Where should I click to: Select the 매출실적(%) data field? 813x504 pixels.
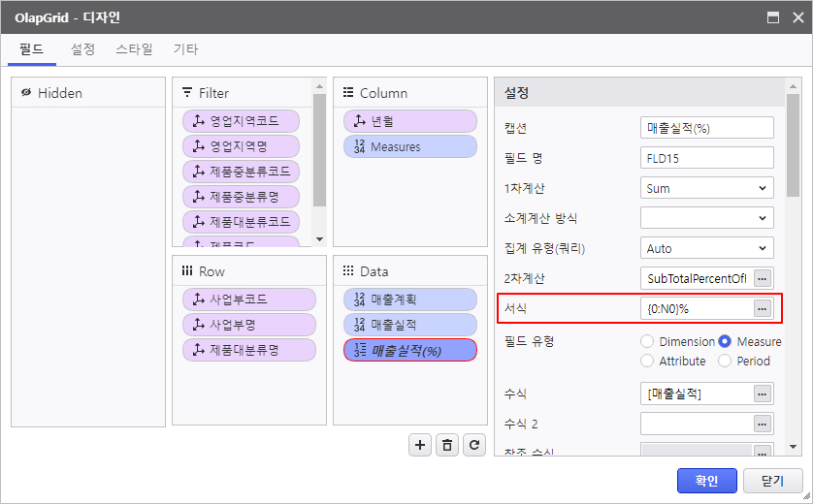(x=409, y=350)
